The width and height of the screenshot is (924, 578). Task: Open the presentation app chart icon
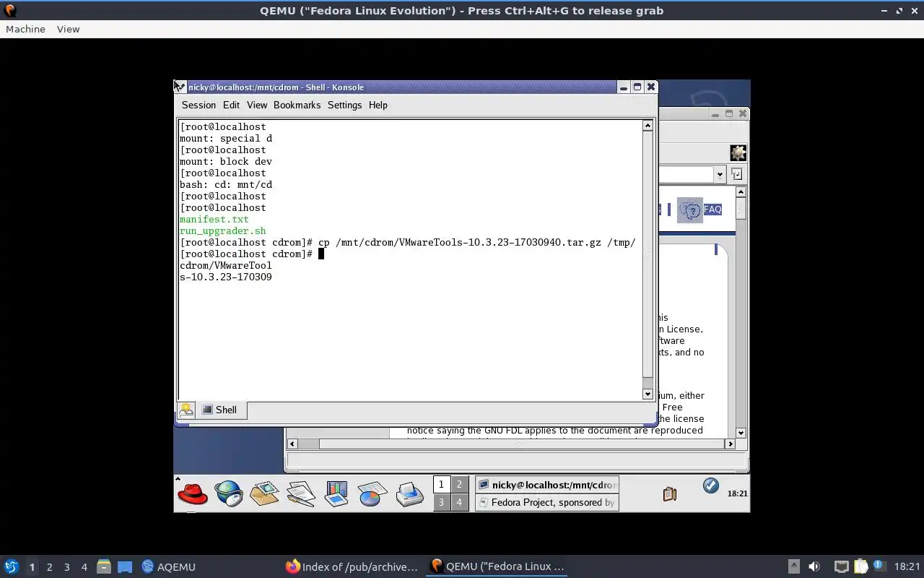[336, 494]
